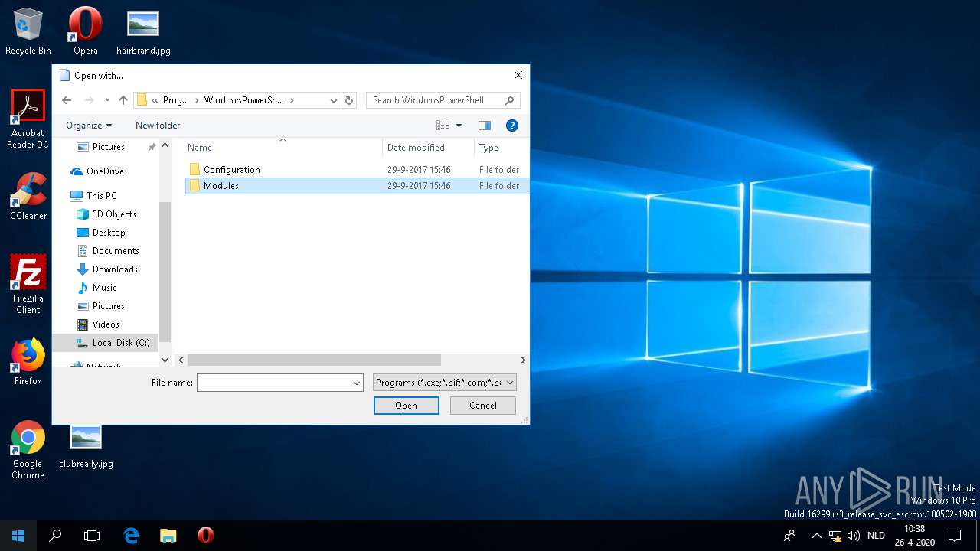The image size is (980, 551).
Task: Open Desktop in the navigation pane
Action: pos(109,233)
